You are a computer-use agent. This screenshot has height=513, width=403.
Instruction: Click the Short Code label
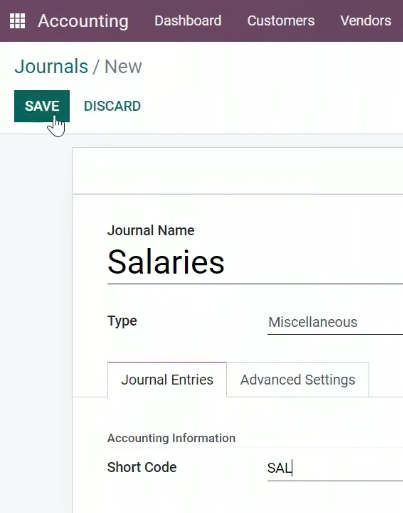point(142,467)
